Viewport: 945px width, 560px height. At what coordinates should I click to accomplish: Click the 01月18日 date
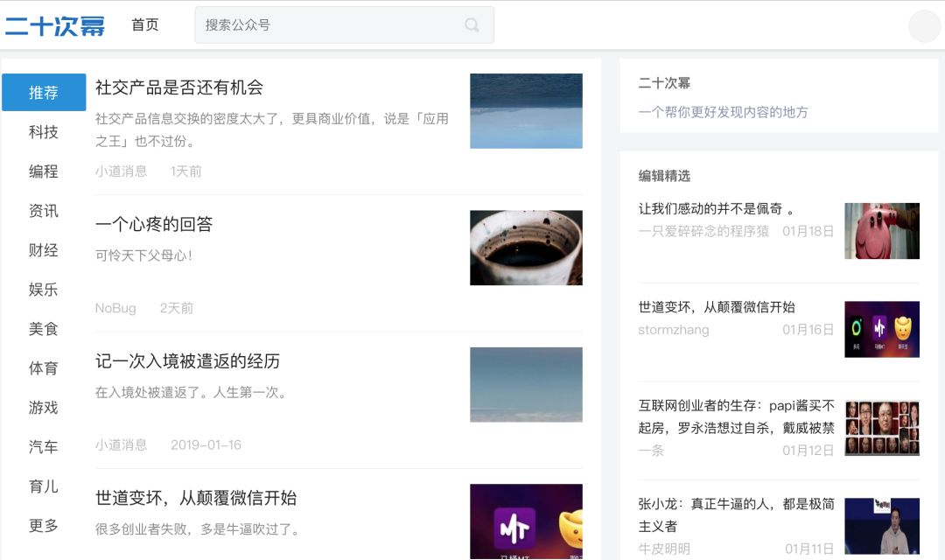click(808, 232)
